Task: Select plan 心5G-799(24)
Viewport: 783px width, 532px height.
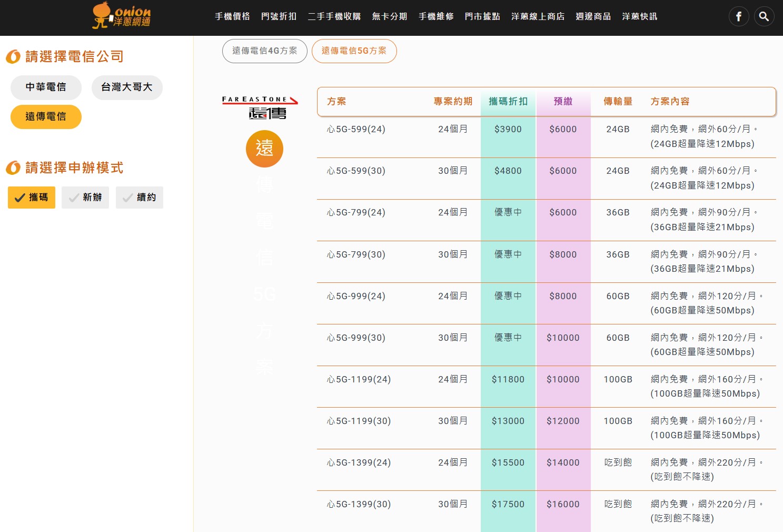Action: (x=356, y=212)
